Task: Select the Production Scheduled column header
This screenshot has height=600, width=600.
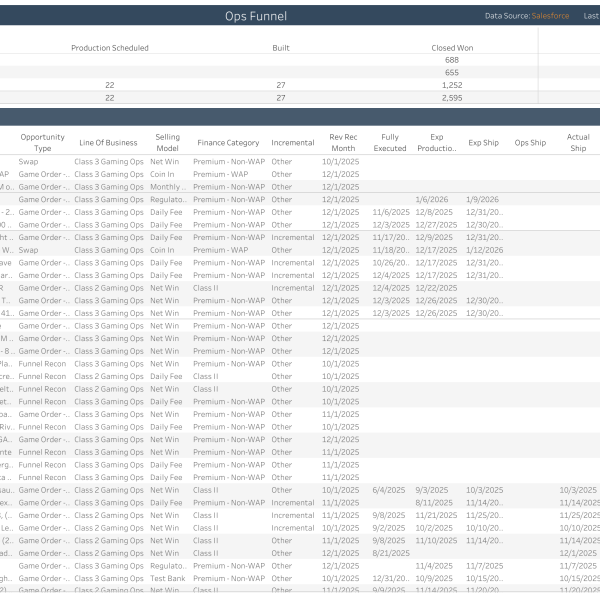Action: (x=110, y=48)
